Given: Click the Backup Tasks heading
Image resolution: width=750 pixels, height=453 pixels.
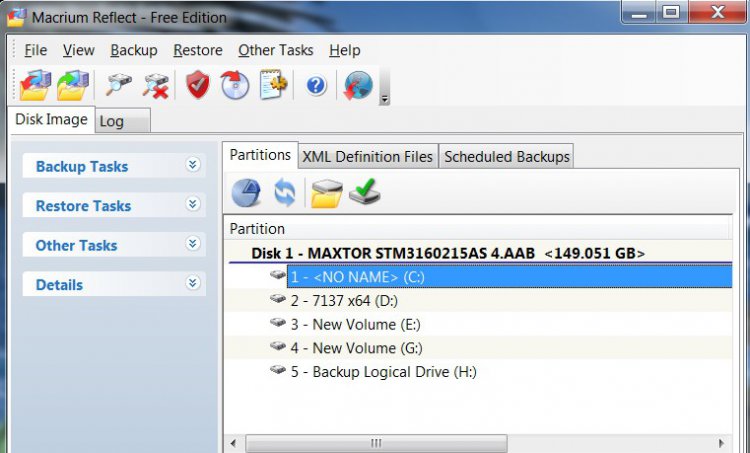Looking at the screenshot, I should (x=82, y=166).
